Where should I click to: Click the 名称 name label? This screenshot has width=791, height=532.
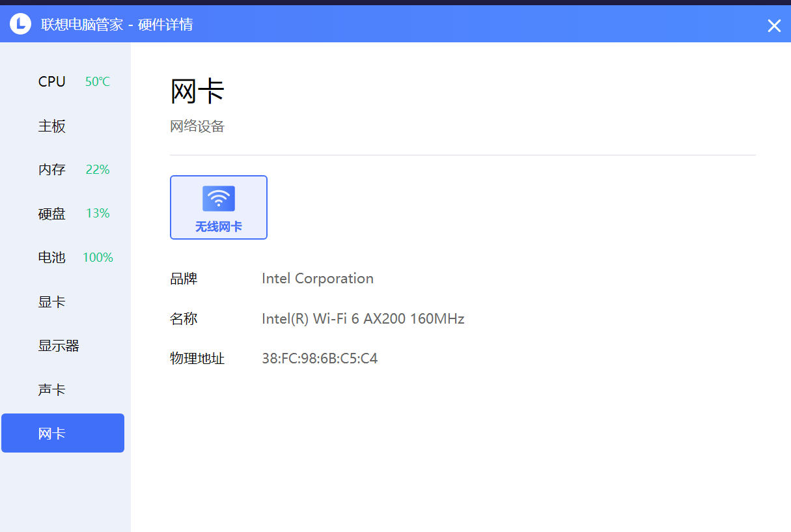[x=184, y=319]
